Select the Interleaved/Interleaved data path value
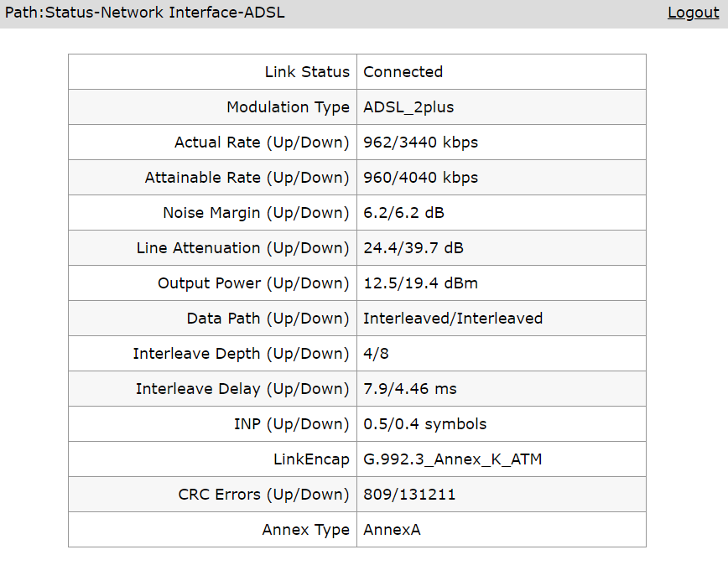The image size is (728, 586). 453,319
